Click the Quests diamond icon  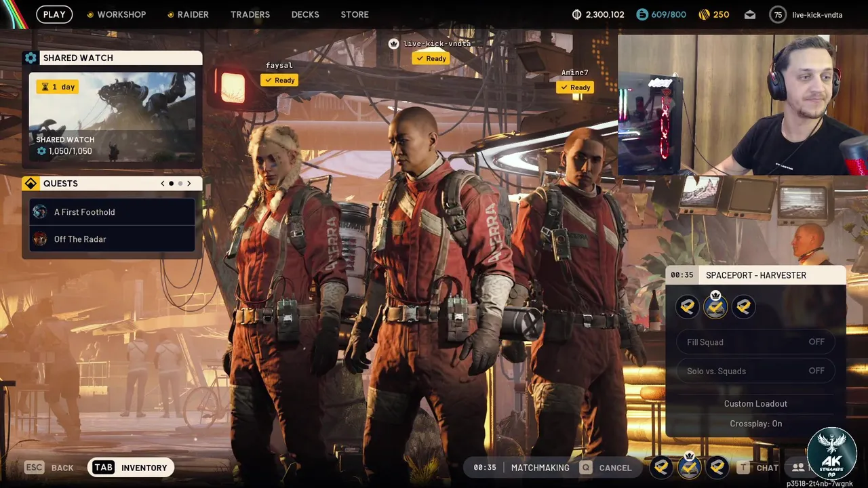point(31,184)
